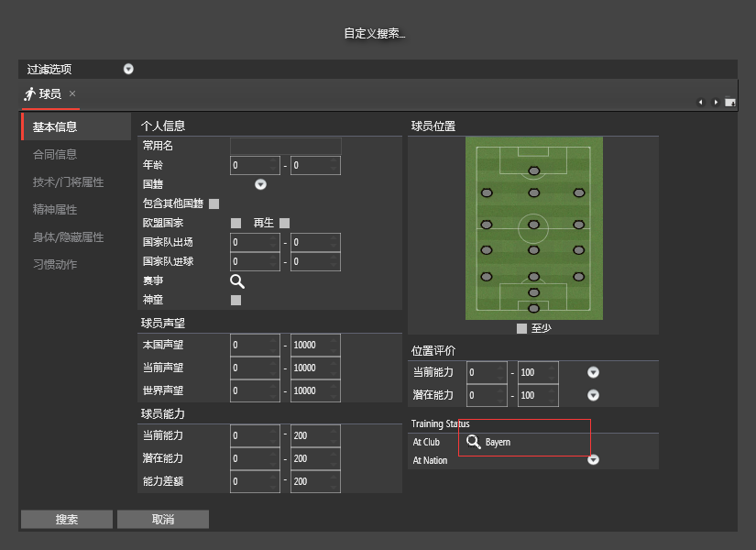Click the tab list window icon
Screen dimensions: 756x550
(729, 102)
